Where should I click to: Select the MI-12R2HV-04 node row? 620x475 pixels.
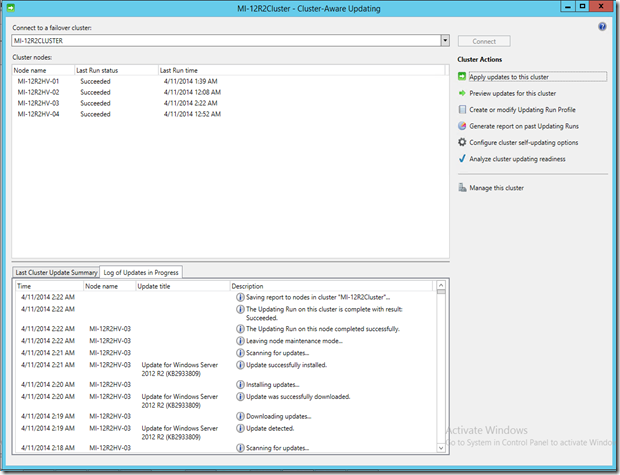[x=38, y=114]
